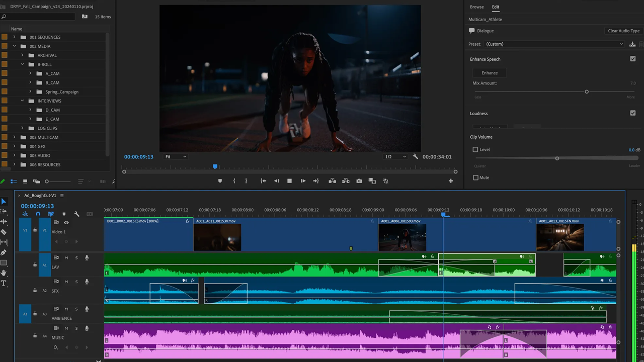Select the Type tool in the toolbar

click(x=4, y=283)
